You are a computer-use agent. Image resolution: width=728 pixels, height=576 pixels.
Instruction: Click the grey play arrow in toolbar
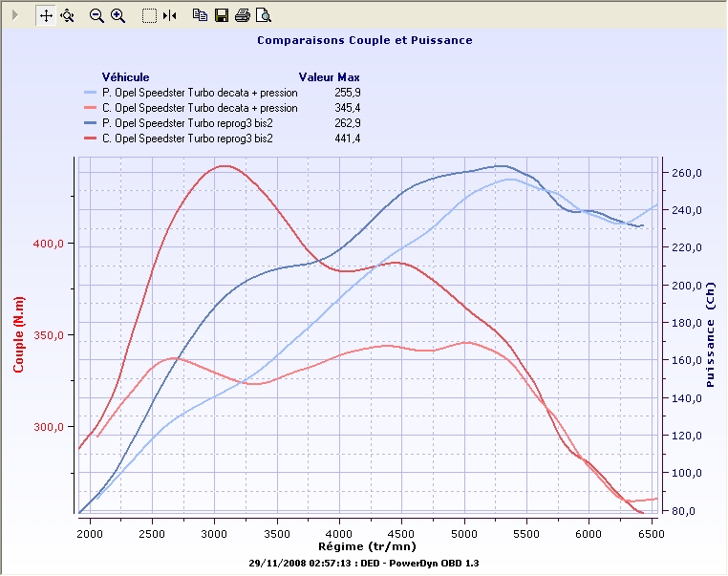click(15, 15)
